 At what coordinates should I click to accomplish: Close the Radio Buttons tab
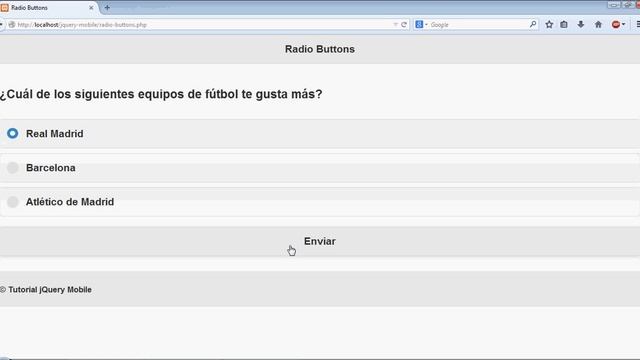point(91,8)
